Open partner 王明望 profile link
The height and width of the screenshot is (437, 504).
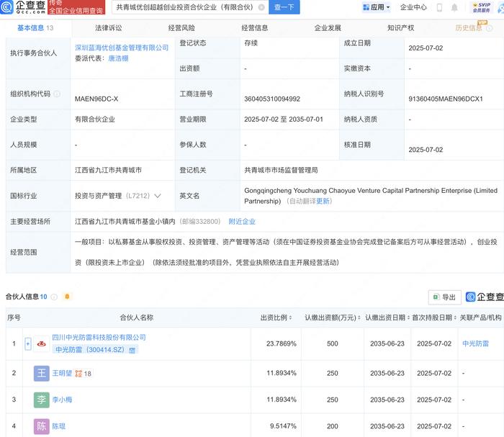(x=62, y=374)
